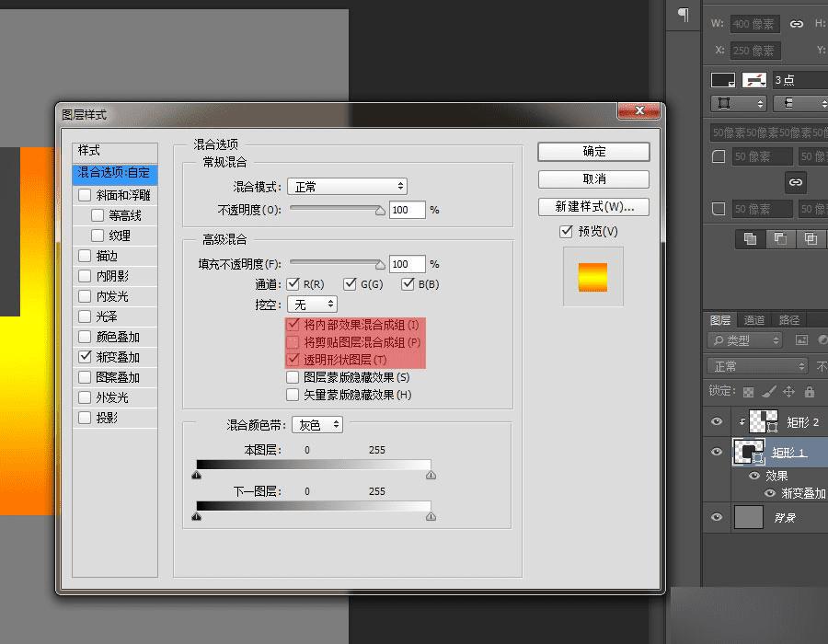
Task: Click the pixel layer filter icon
Action: click(801, 340)
